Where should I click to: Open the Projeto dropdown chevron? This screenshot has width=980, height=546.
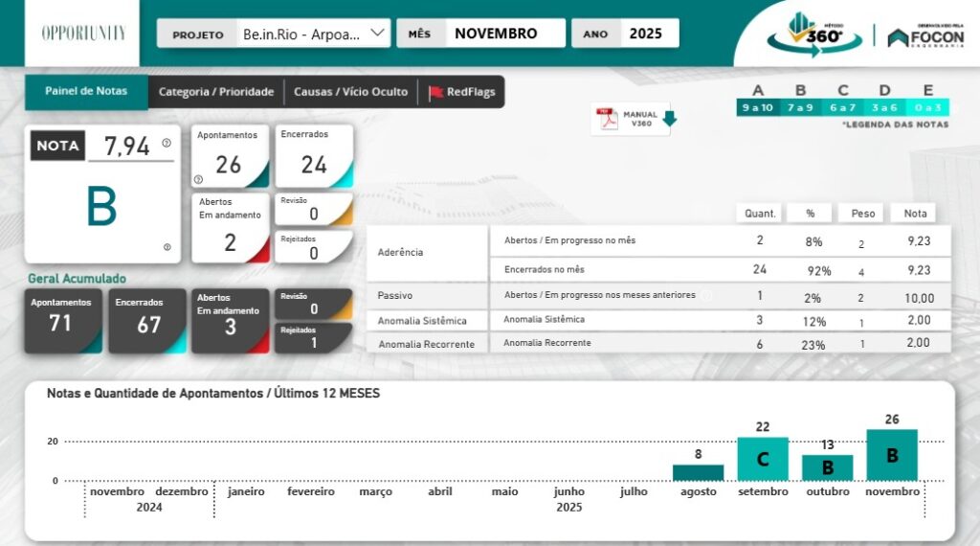pos(377,33)
